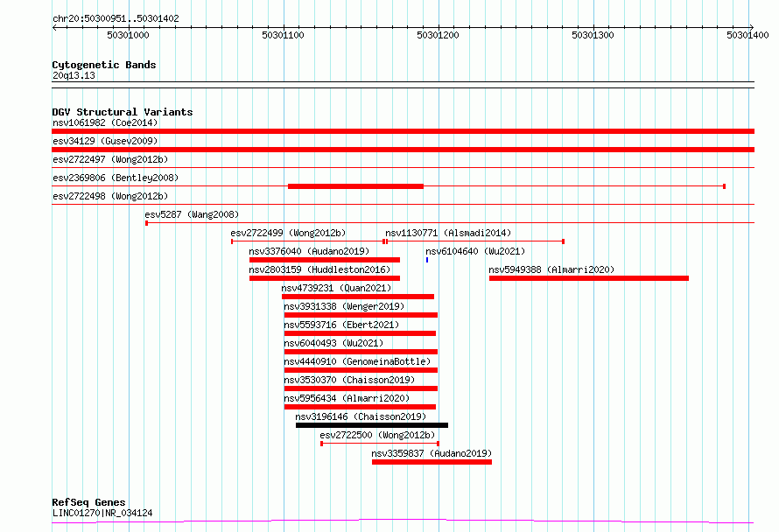Select nsv3530370 (Chaisson2019) label

point(349,380)
